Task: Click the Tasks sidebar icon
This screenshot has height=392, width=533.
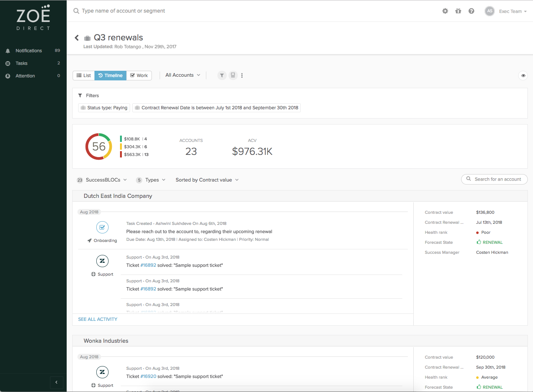Action: 8,63
